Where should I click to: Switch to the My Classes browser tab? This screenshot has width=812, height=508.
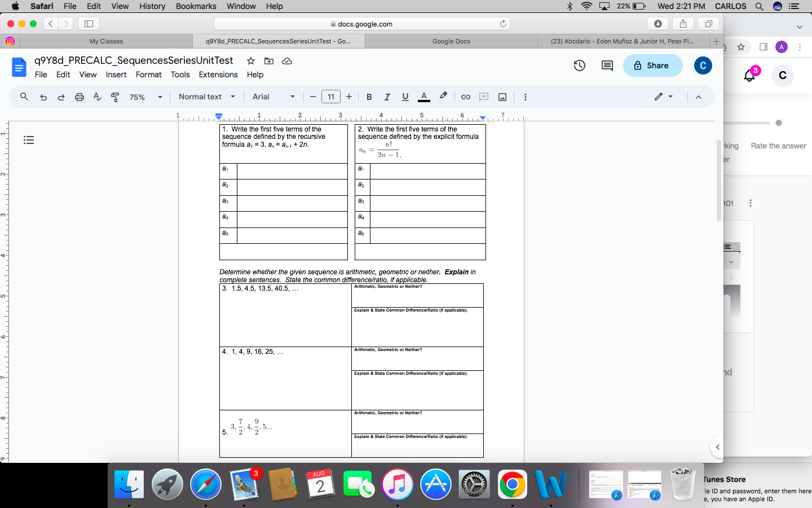106,41
